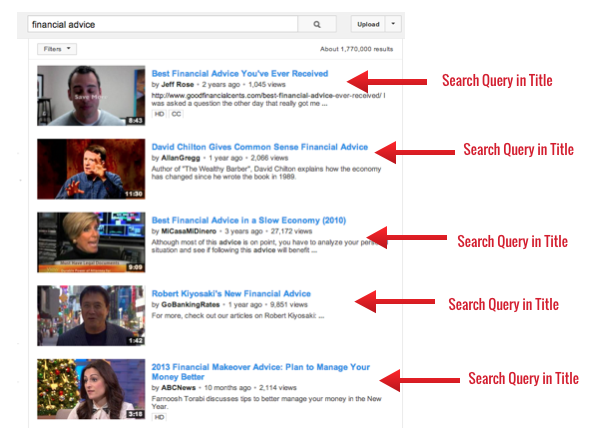Click the CC badge under first result

[x=176, y=114]
